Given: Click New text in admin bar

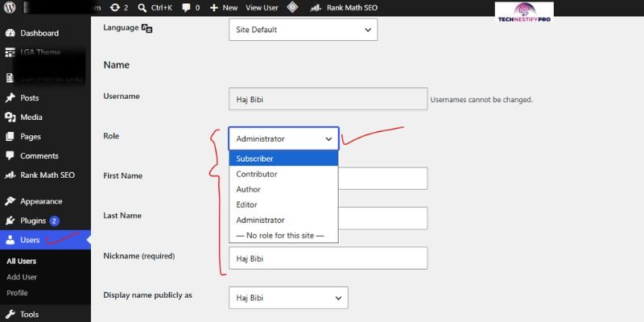Looking at the screenshot, I should (x=230, y=7).
